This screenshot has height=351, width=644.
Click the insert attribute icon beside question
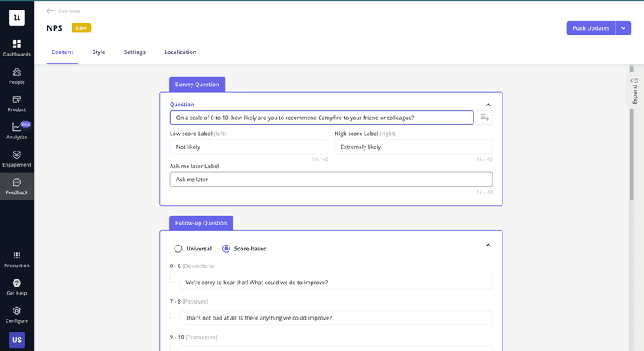point(485,118)
